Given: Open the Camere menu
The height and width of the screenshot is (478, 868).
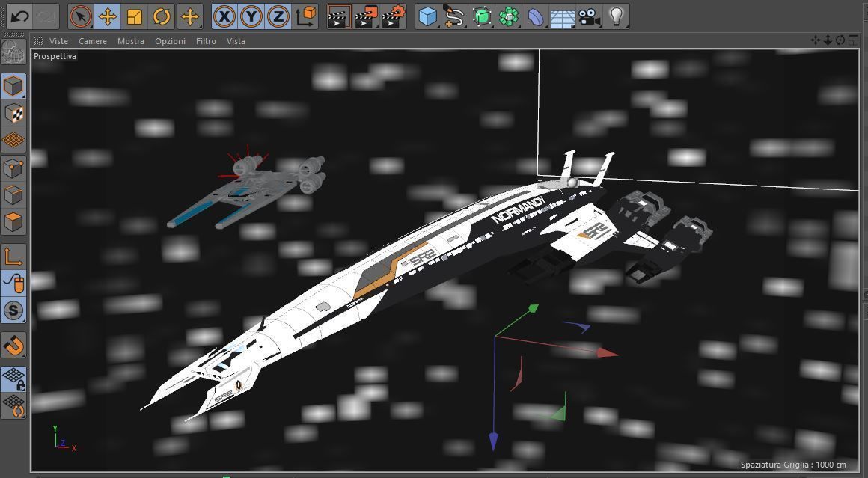Looking at the screenshot, I should point(93,41).
